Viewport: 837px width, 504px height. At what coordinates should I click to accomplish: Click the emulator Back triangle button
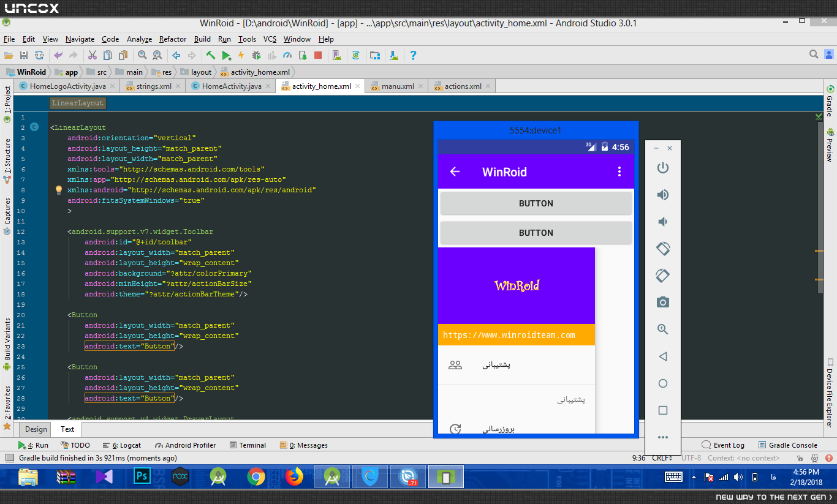coord(662,356)
